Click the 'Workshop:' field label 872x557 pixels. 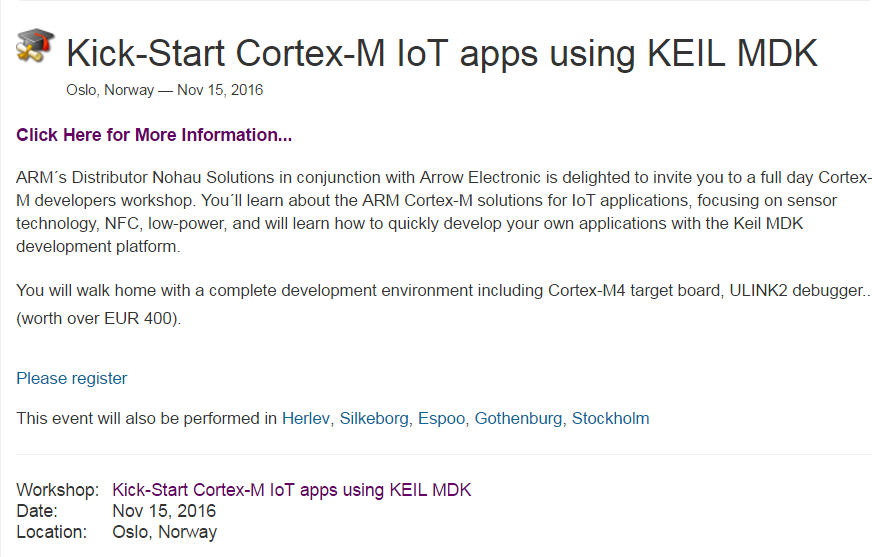pos(58,490)
